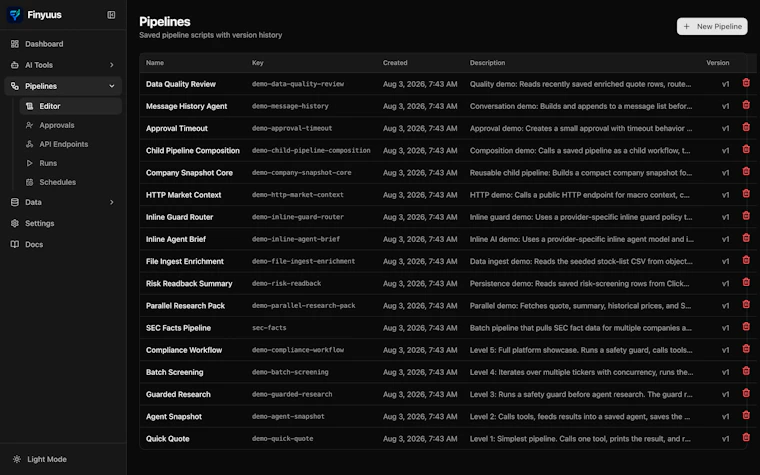Delete the Data Quality Review pipeline
This screenshot has height=475, width=760.
coord(746,83)
